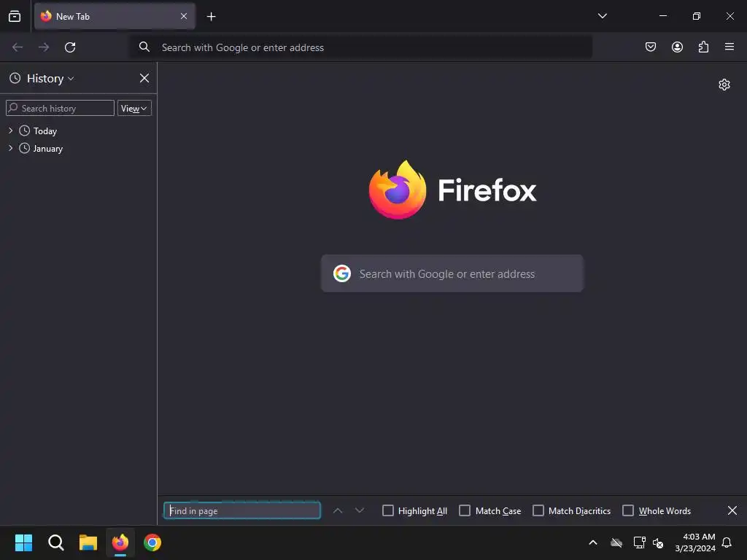747x560 pixels.
Task: Click the Search with Google page search box
Action: click(x=452, y=273)
